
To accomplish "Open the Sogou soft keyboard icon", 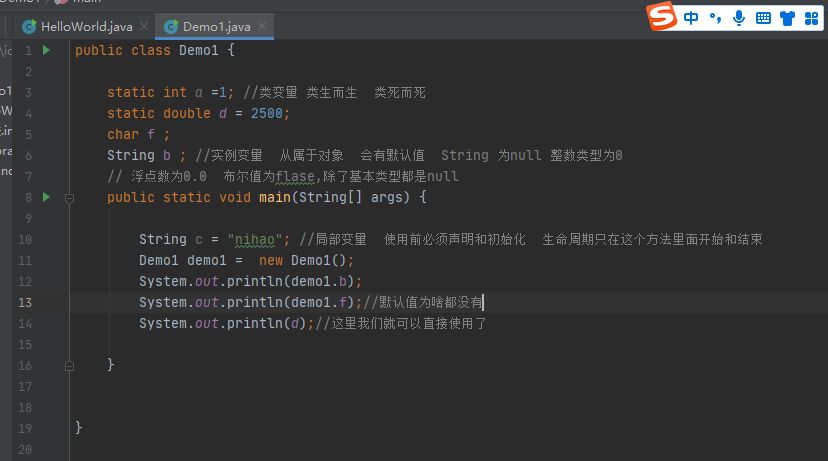I will [x=763, y=17].
